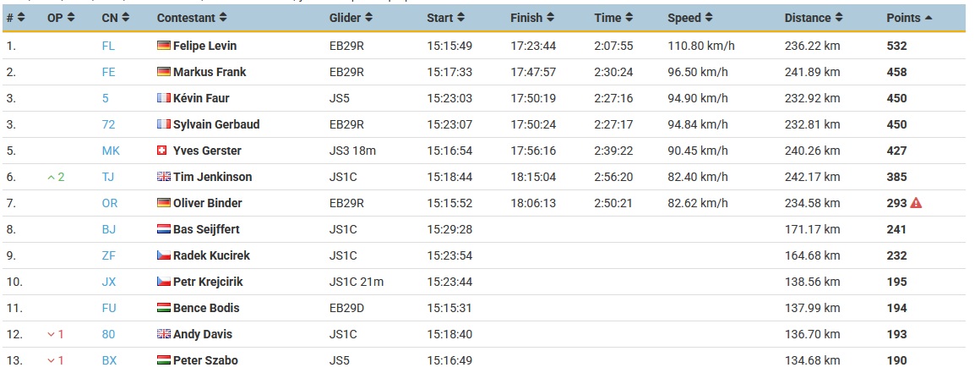
Task: Sort results by Start time header
Action: click(445, 18)
